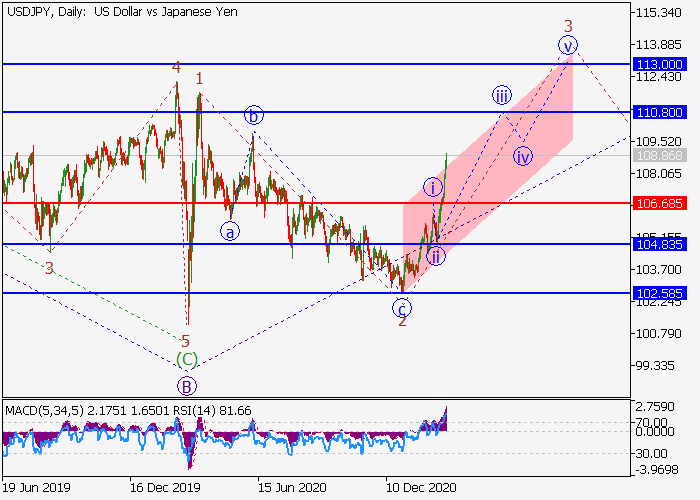Click the 102.585 price level tag
This screenshot has height=500, width=700.
pyautogui.click(x=659, y=293)
